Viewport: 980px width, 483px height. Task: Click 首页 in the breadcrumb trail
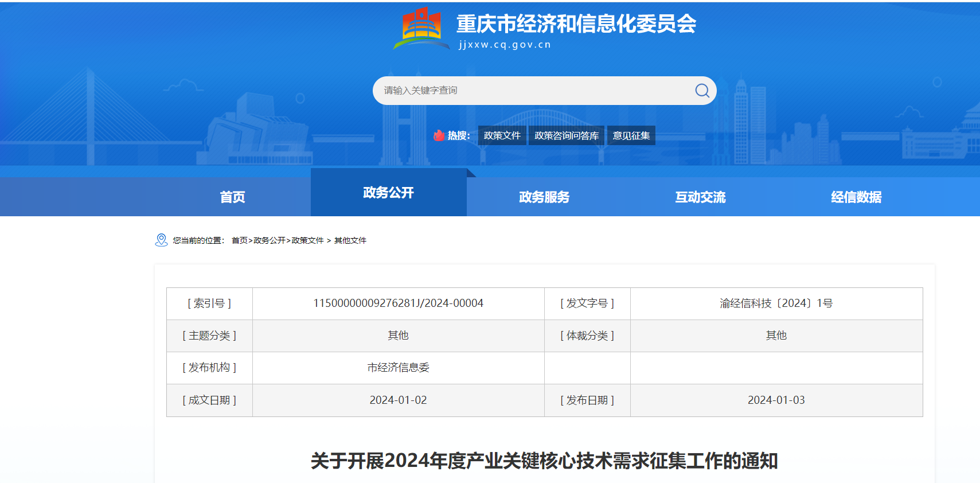[239, 240]
